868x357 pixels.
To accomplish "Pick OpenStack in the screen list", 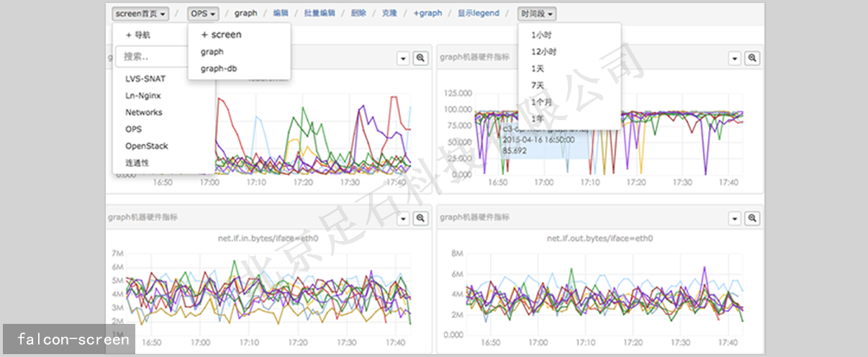I will tap(147, 146).
